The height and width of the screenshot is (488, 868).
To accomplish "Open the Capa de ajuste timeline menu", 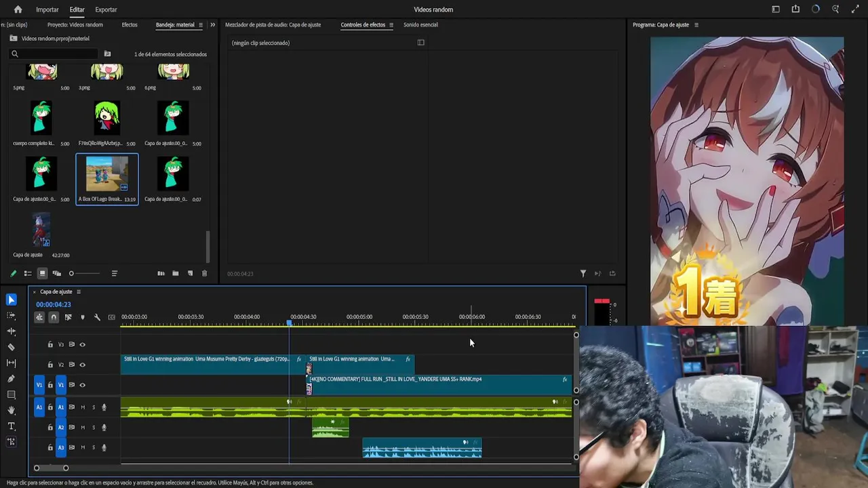I will [x=79, y=292].
